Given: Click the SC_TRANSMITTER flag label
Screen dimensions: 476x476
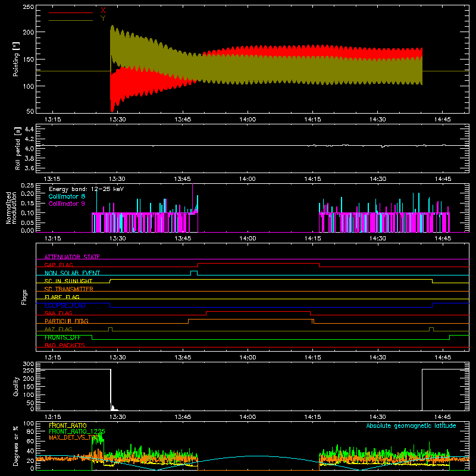Looking at the screenshot, I should (x=69, y=289).
